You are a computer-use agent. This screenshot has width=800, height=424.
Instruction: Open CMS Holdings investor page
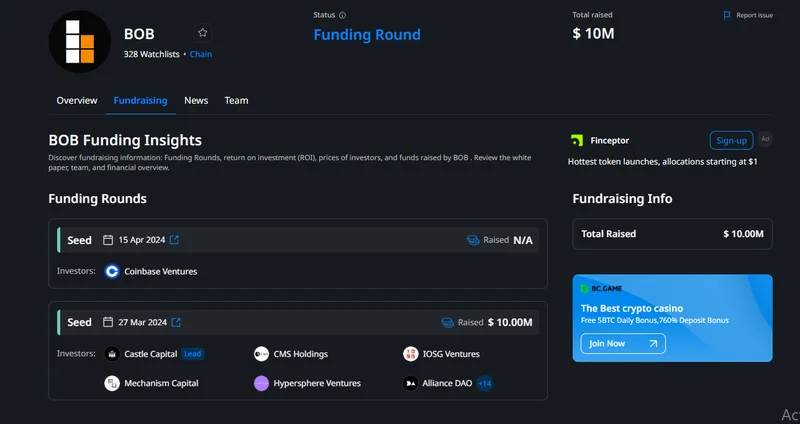tap(301, 354)
